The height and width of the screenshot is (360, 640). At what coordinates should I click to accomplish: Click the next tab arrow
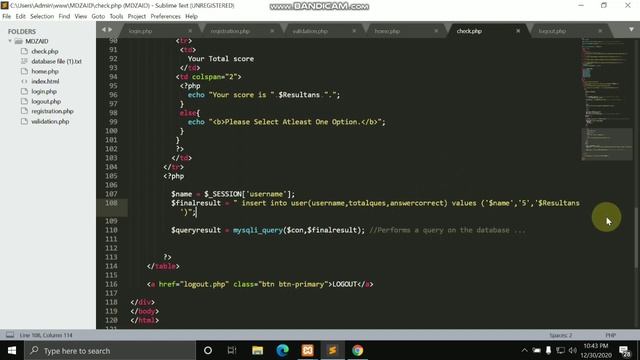click(x=110, y=30)
